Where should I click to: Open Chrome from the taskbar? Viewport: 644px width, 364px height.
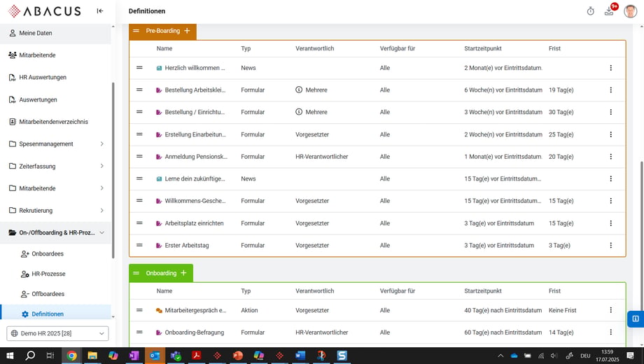click(x=72, y=356)
